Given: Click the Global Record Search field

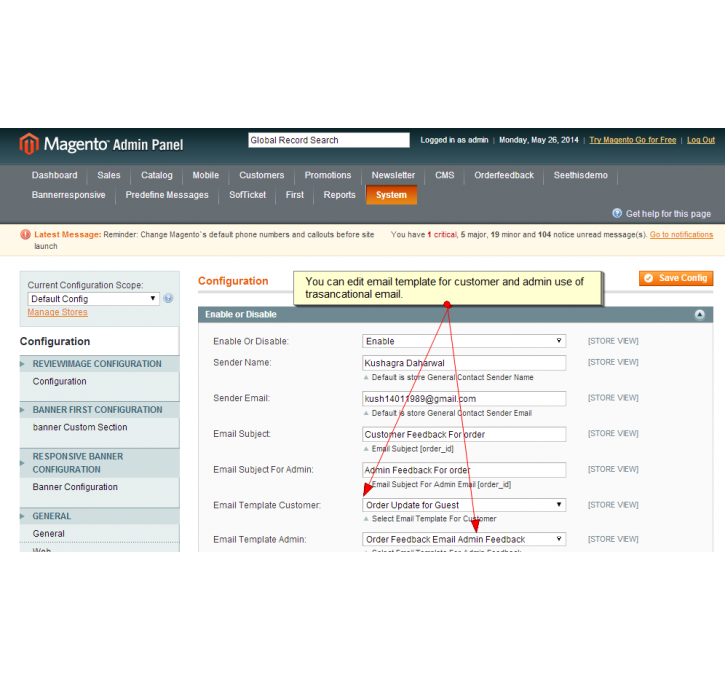Looking at the screenshot, I should [329, 140].
